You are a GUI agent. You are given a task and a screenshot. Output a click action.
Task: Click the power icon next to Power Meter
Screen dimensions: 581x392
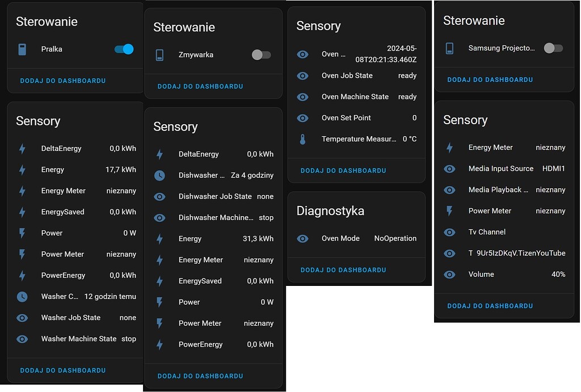(x=22, y=254)
